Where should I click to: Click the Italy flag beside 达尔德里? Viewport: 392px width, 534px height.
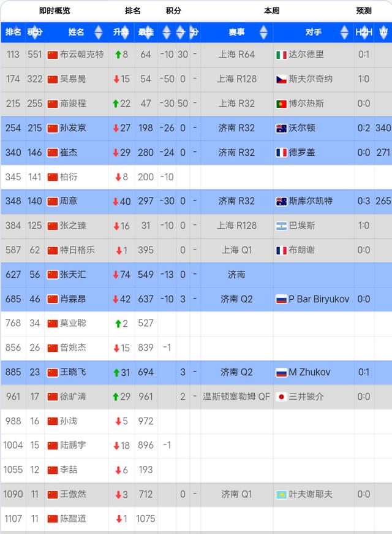(x=281, y=55)
